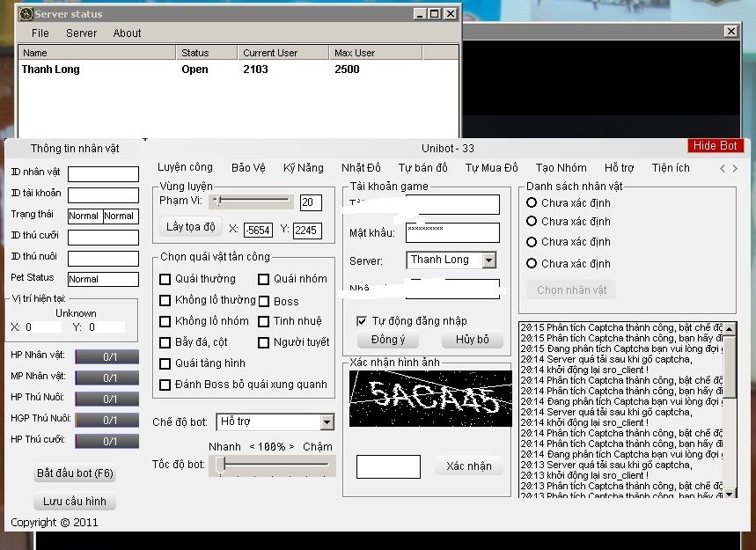Enable the Quái nhóm checkbox

pyautogui.click(x=263, y=279)
